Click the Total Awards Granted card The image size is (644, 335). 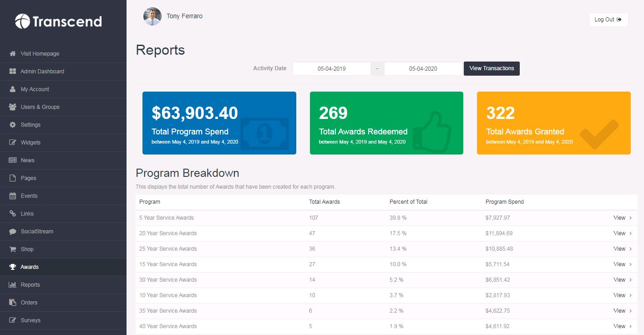point(554,123)
